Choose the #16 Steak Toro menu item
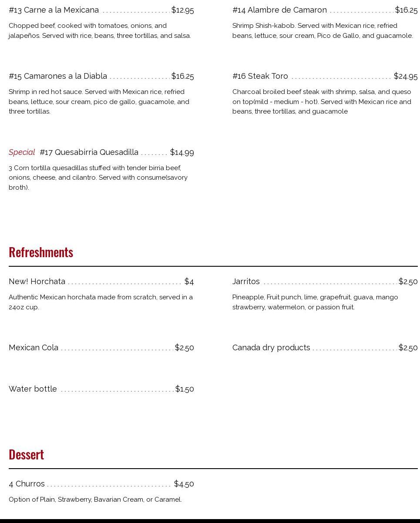This screenshot has height=523, width=420. [260, 76]
